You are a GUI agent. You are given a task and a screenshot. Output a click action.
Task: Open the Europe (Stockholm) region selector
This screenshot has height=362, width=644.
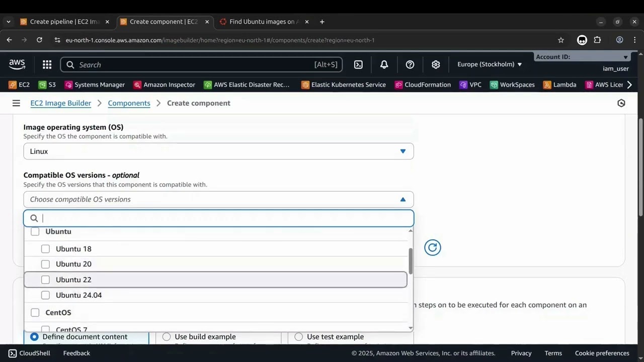[490, 64]
